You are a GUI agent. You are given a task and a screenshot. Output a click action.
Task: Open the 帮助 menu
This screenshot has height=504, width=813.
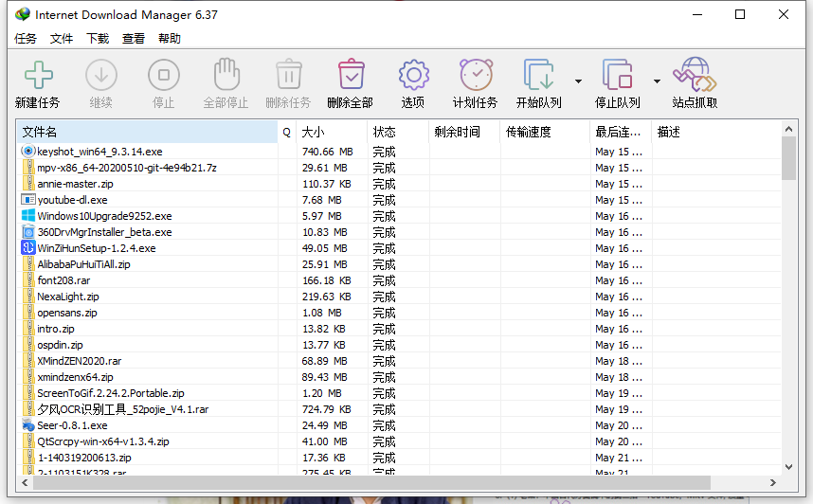click(170, 39)
